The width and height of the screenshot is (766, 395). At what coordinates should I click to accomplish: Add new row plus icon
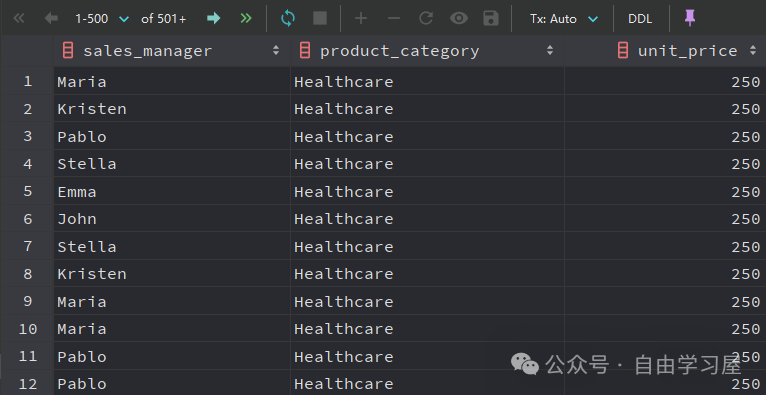tap(361, 19)
